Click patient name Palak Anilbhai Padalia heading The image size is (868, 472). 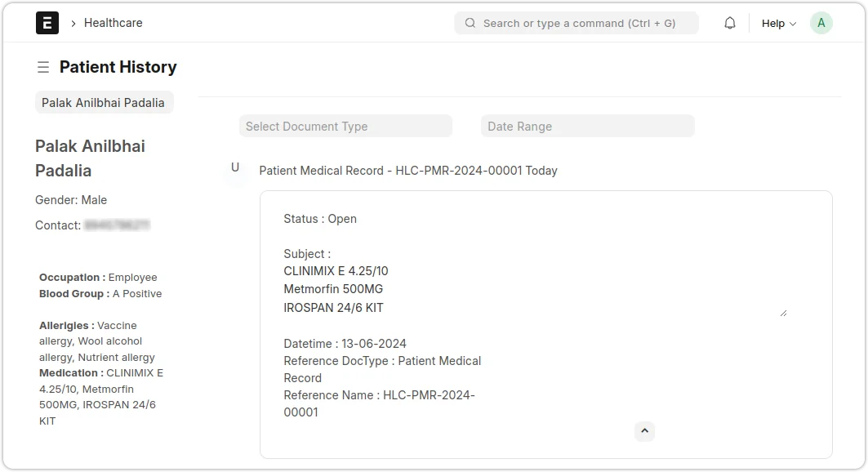tap(90, 158)
